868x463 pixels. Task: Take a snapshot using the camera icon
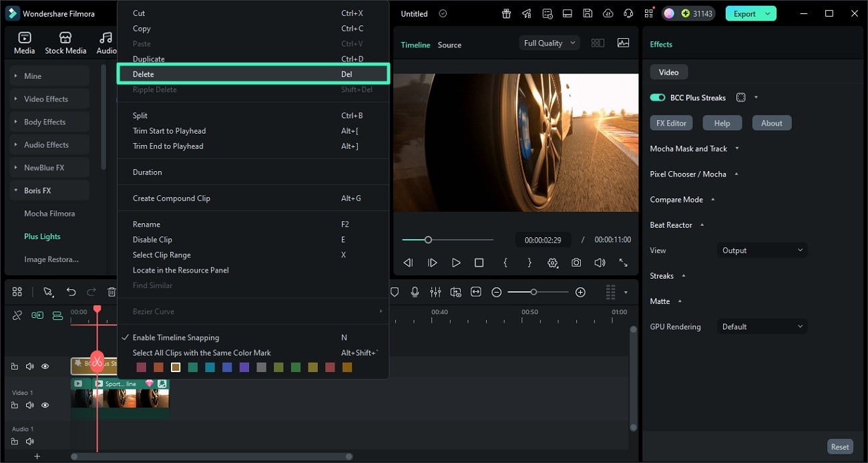pos(576,263)
